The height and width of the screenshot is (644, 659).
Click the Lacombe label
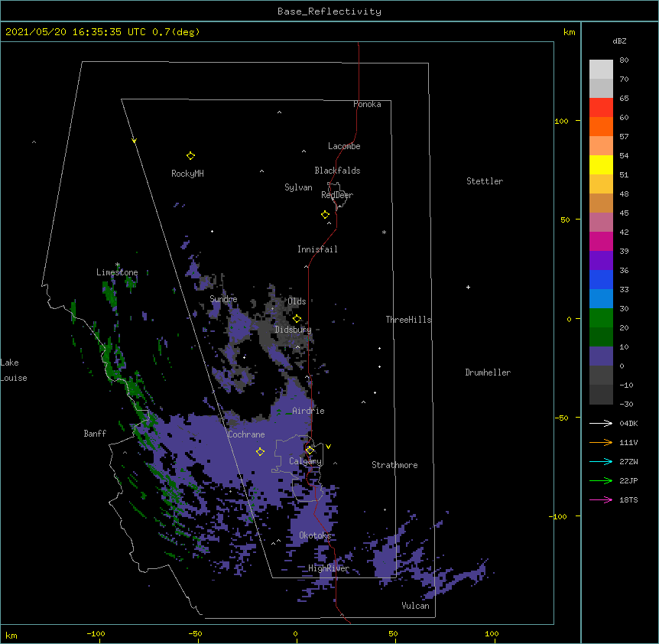tap(344, 146)
